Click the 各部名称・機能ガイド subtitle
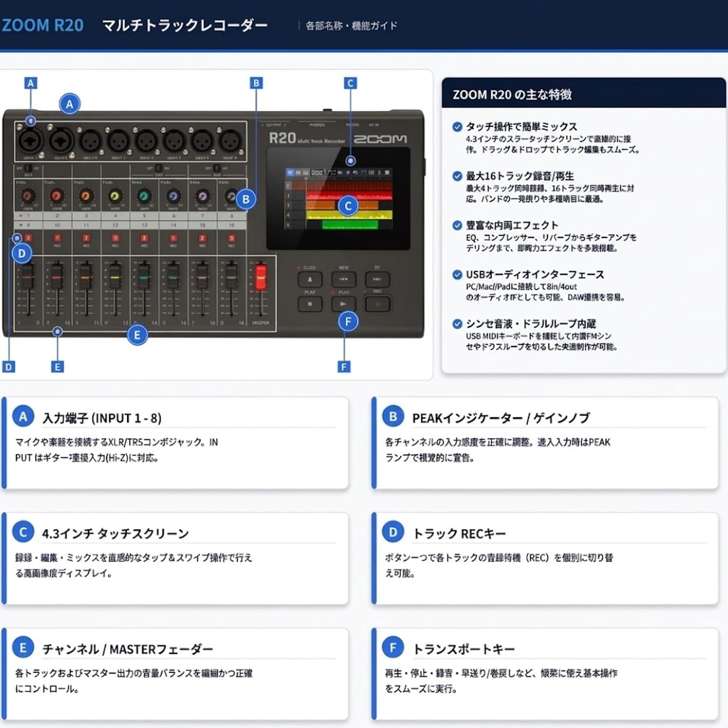 click(351, 26)
